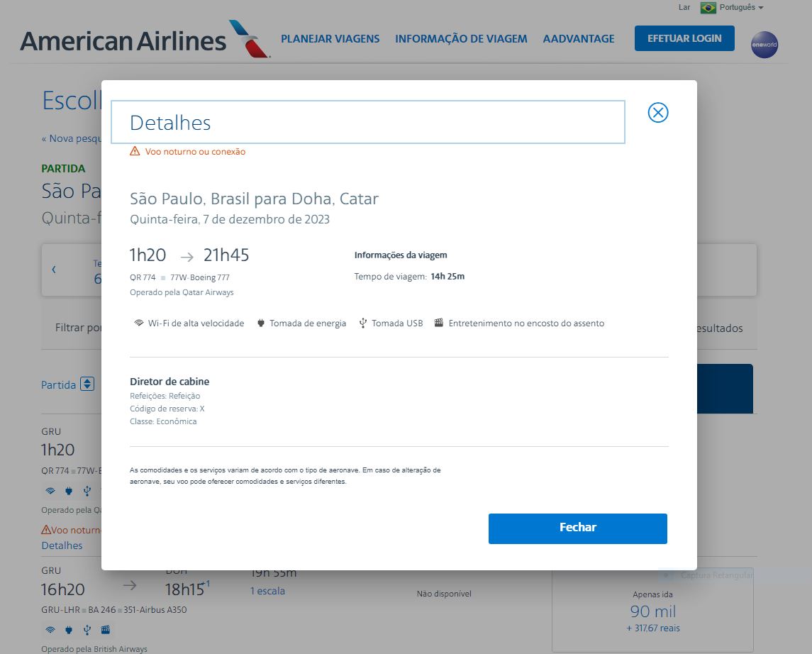This screenshot has height=654, width=812.
Task: Select the seat-back entertainment icon
Action: point(440,323)
